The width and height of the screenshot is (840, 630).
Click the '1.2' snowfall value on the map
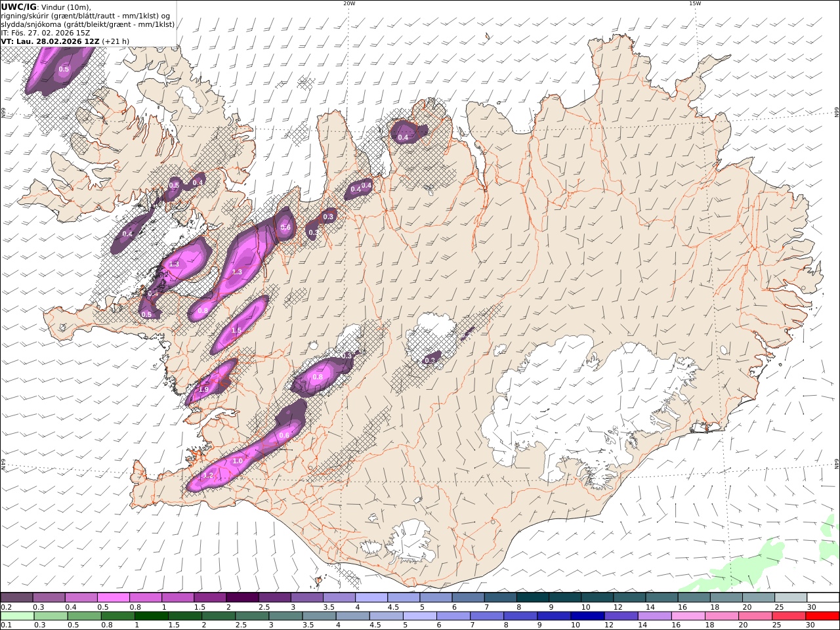click(x=208, y=475)
